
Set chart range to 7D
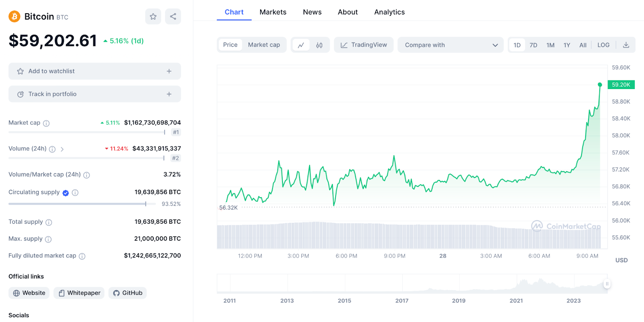[x=533, y=45]
